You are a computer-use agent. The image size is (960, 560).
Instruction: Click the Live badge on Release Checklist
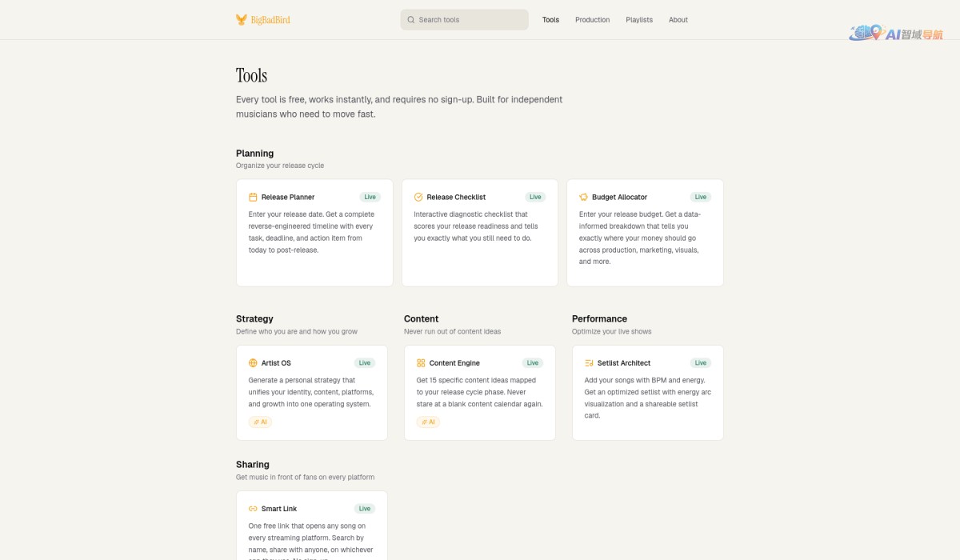535,197
